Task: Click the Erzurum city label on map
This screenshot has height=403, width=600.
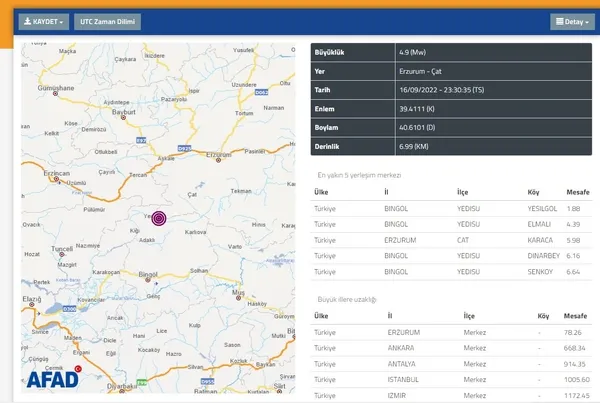Action: click(x=218, y=155)
